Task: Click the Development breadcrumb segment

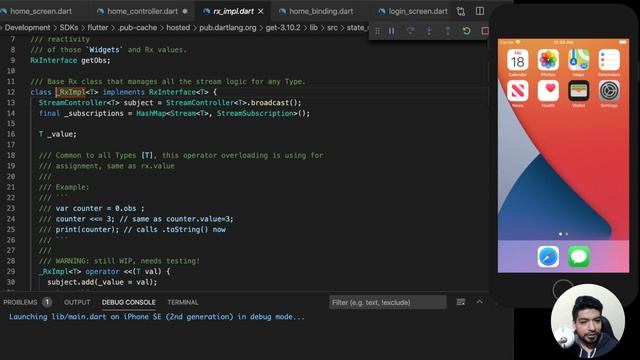Action: (27, 28)
